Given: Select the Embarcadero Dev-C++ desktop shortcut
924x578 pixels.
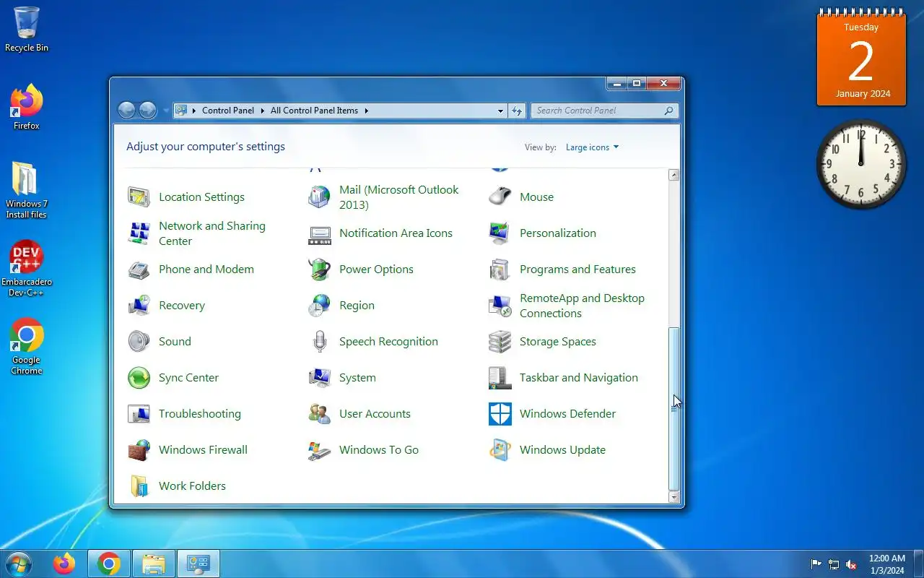Looking at the screenshot, I should pyautogui.click(x=27, y=268).
